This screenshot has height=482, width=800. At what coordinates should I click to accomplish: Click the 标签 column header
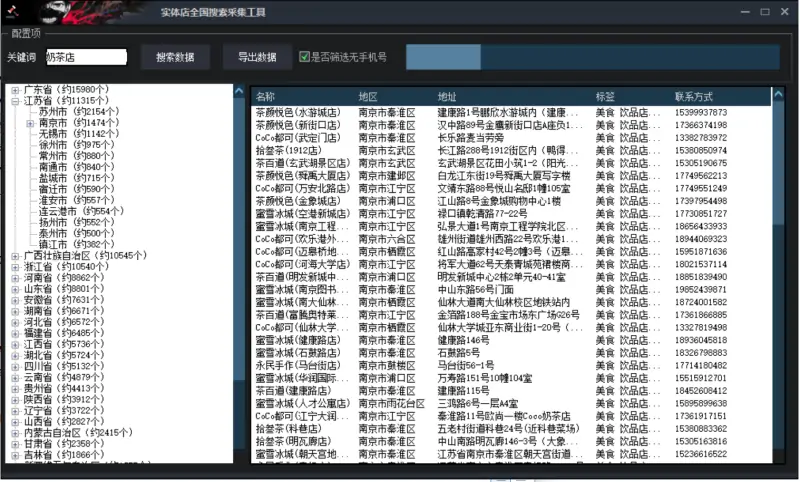point(605,97)
